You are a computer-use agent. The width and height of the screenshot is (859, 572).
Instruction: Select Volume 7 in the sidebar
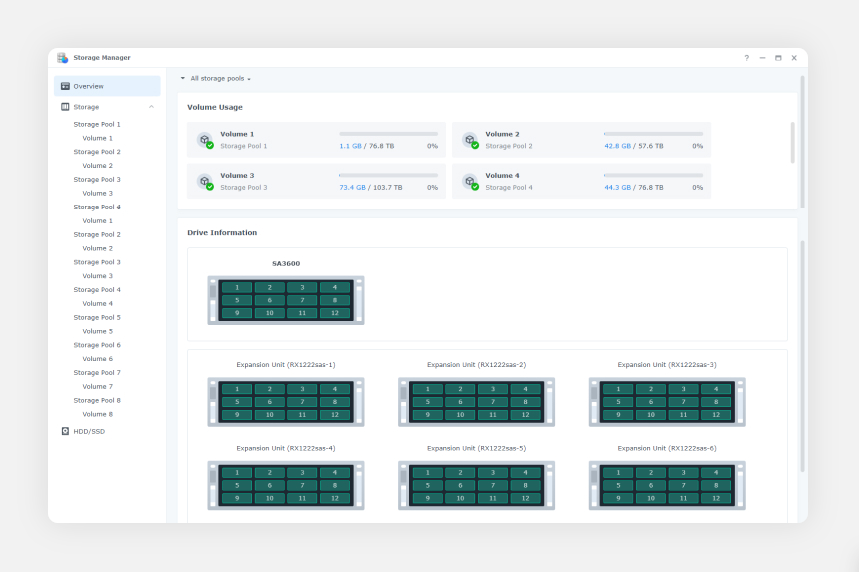98,387
